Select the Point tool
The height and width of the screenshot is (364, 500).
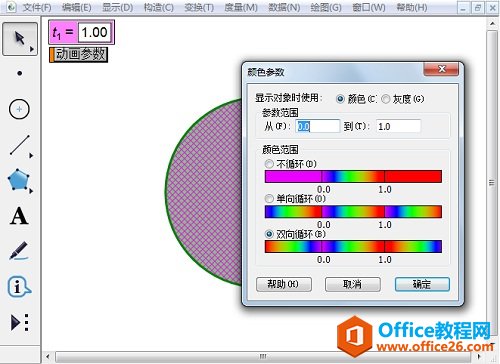coord(20,73)
